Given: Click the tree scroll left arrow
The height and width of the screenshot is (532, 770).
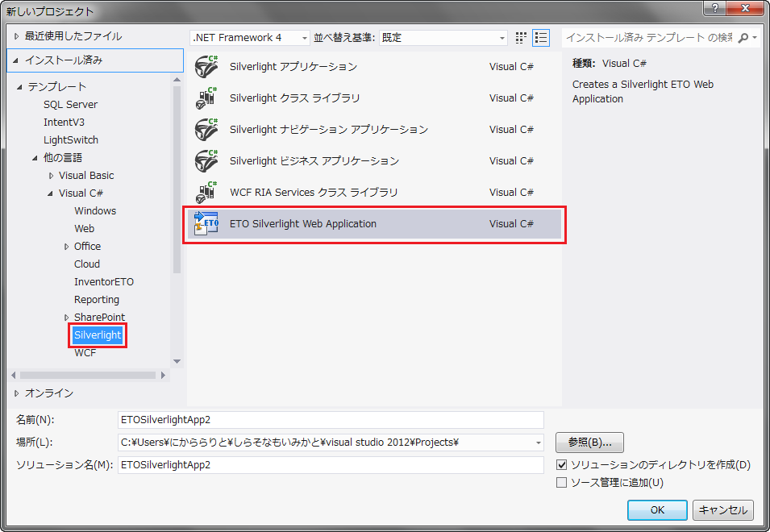Looking at the screenshot, I should [14, 376].
